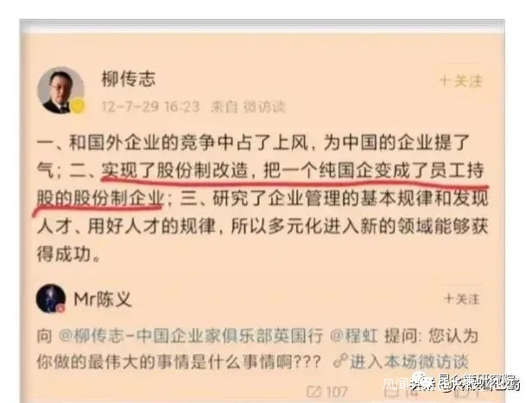This screenshot has height=403, width=532.
Task: Follow 柳传志 with the +关注 button
Action: [x=460, y=81]
